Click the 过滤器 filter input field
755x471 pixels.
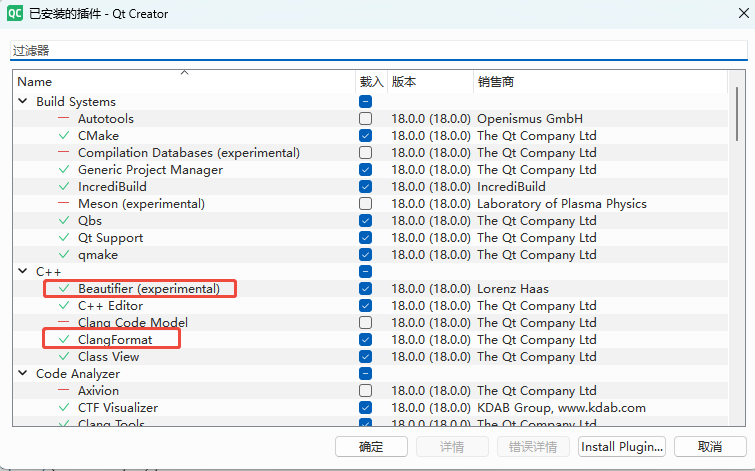[378, 51]
